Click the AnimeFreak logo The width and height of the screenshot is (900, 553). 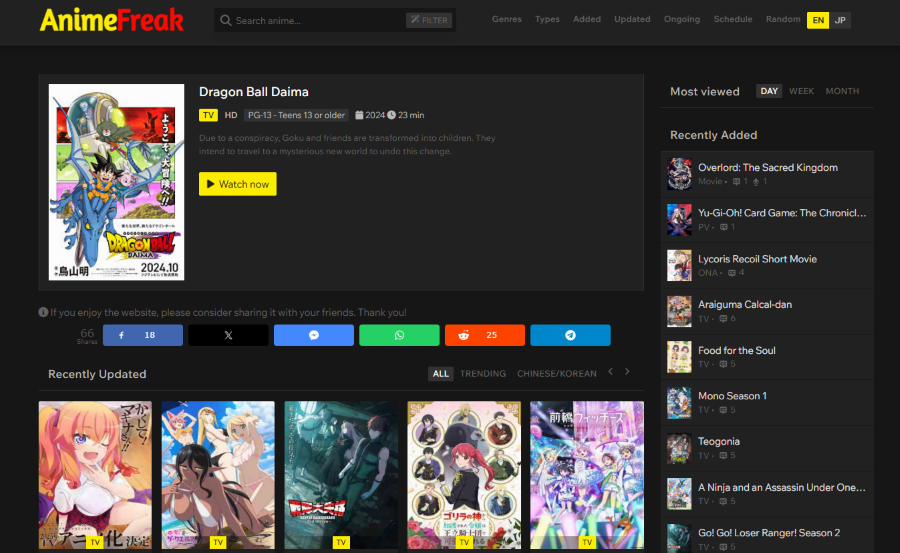tap(111, 20)
